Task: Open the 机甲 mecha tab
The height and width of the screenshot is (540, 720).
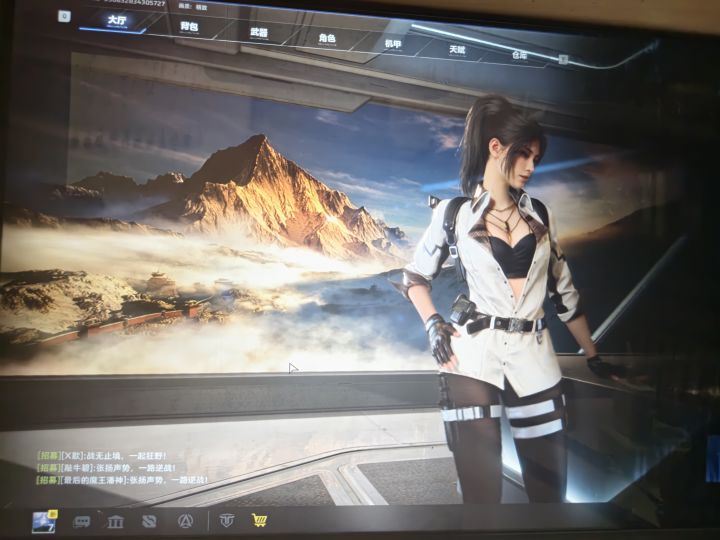Action: (x=393, y=44)
